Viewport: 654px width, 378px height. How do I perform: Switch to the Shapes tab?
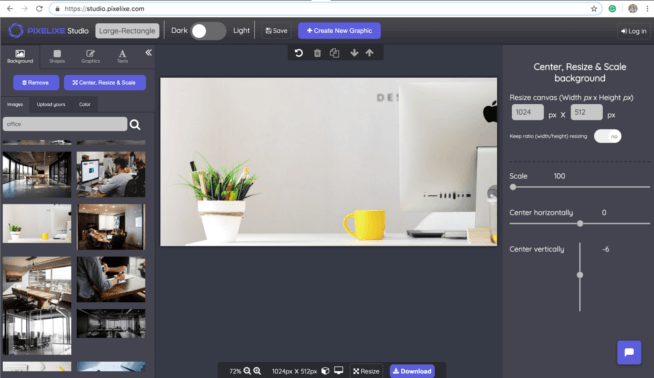pos(57,56)
